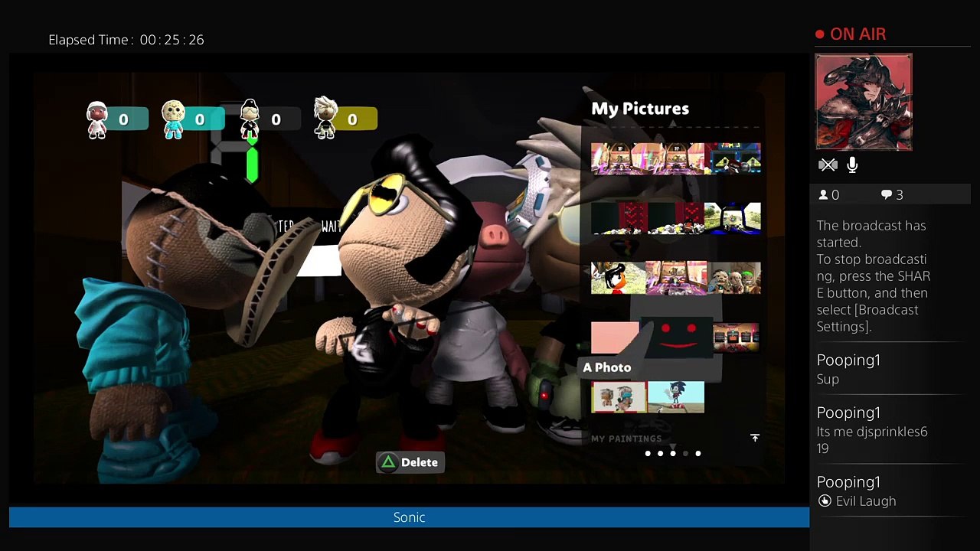Select the MY PAINTINGS section label
The height and width of the screenshot is (551, 980).
click(x=626, y=439)
